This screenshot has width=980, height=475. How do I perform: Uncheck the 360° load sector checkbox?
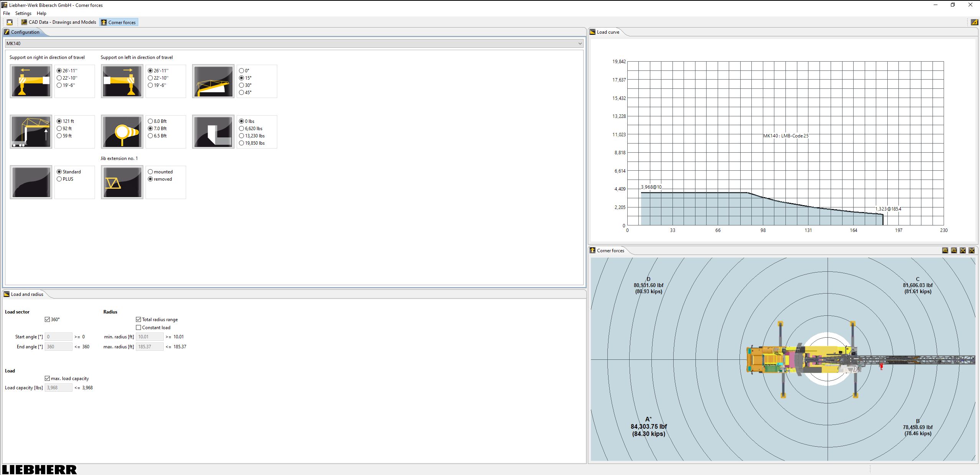(x=47, y=319)
